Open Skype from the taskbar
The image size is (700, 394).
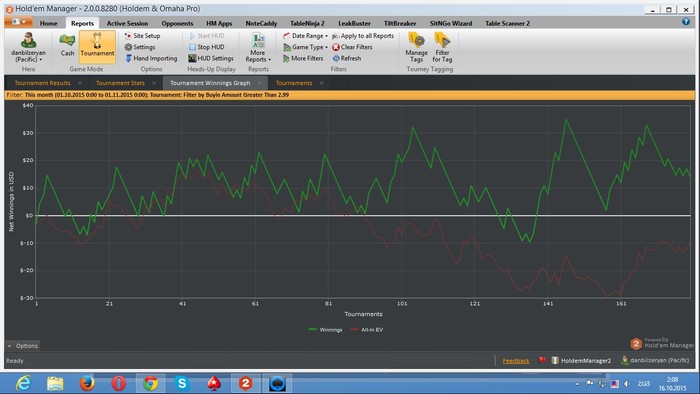click(x=182, y=383)
